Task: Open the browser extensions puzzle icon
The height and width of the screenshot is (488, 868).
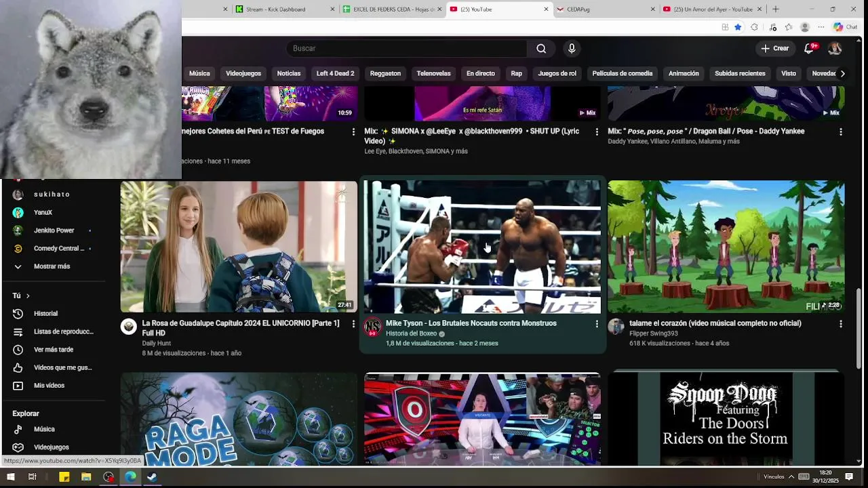Action: (754, 27)
